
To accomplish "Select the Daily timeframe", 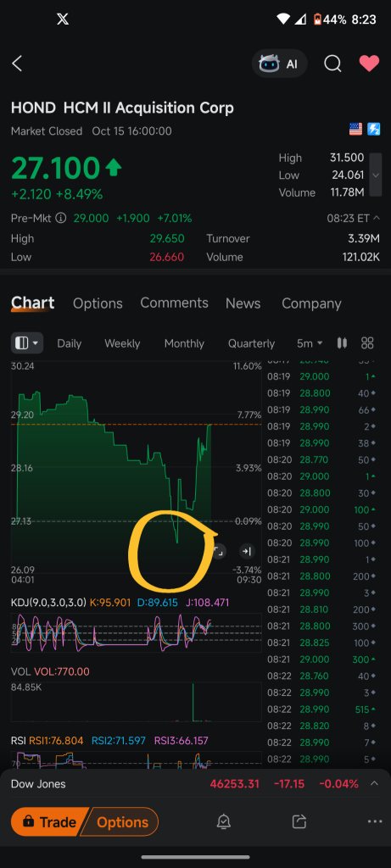I will 70,343.
